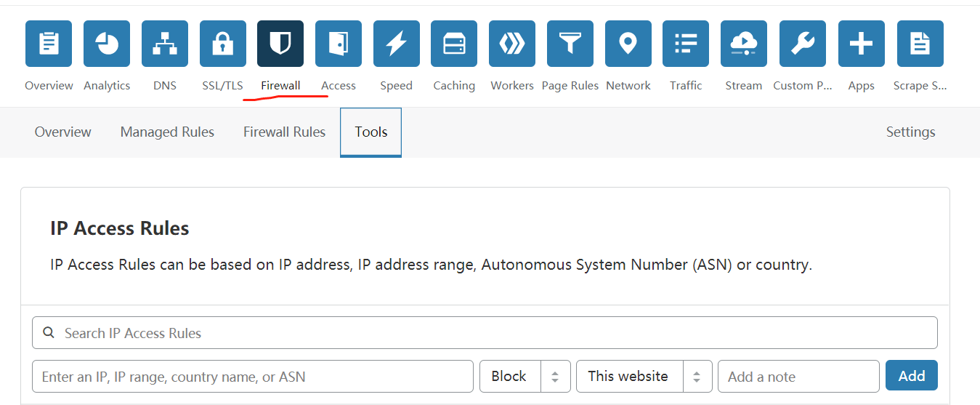This screenshot has width=980, height=405.
Task: Open the This website scope dropdown
Action: click(x=644, y=377)
